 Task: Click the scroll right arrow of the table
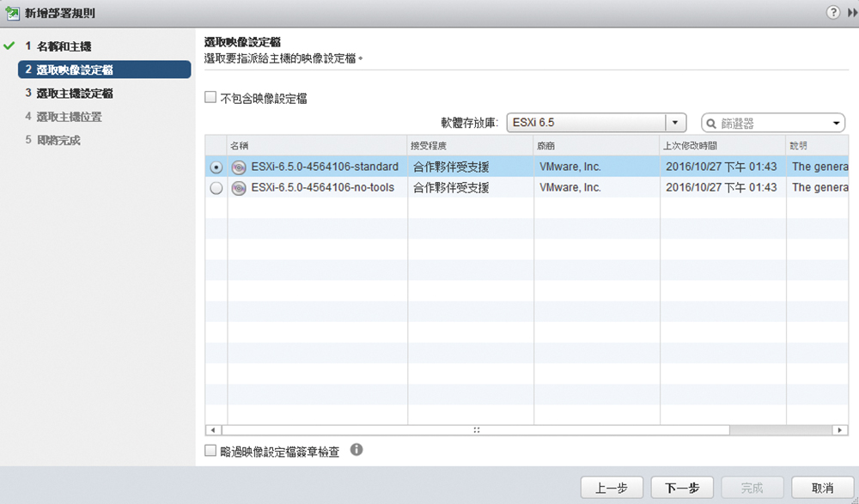point(840,430)
